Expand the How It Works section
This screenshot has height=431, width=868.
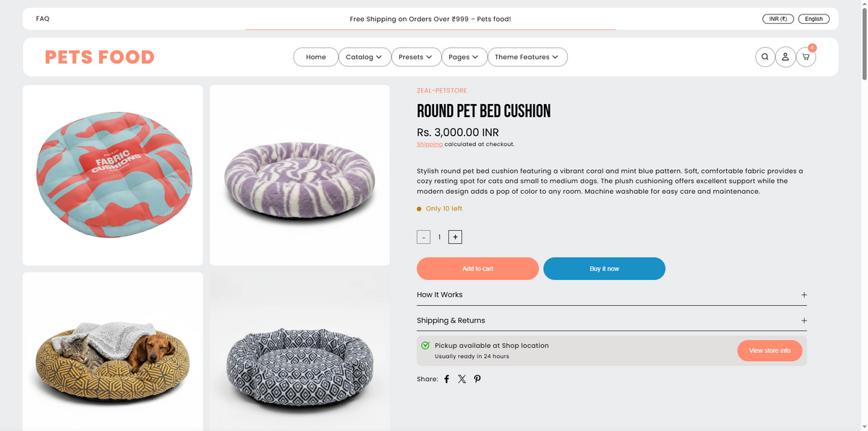point(611,295)
